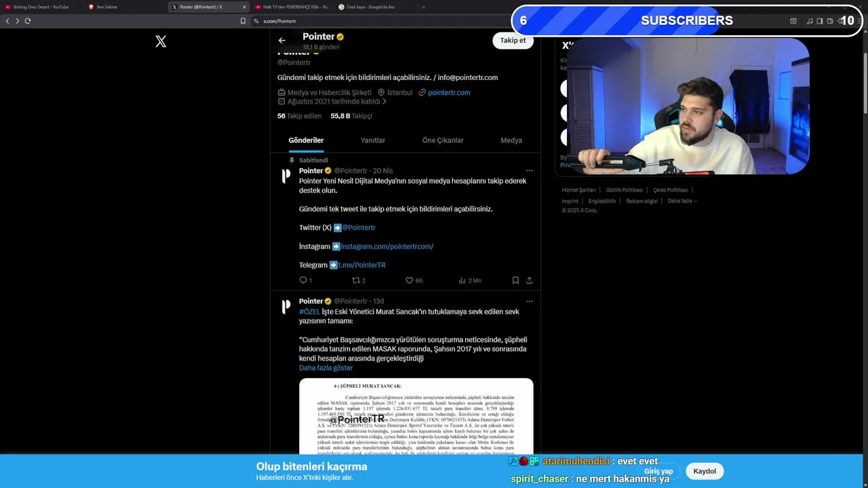Expand post with Daha fazla göster

click(x=325, y=368)
